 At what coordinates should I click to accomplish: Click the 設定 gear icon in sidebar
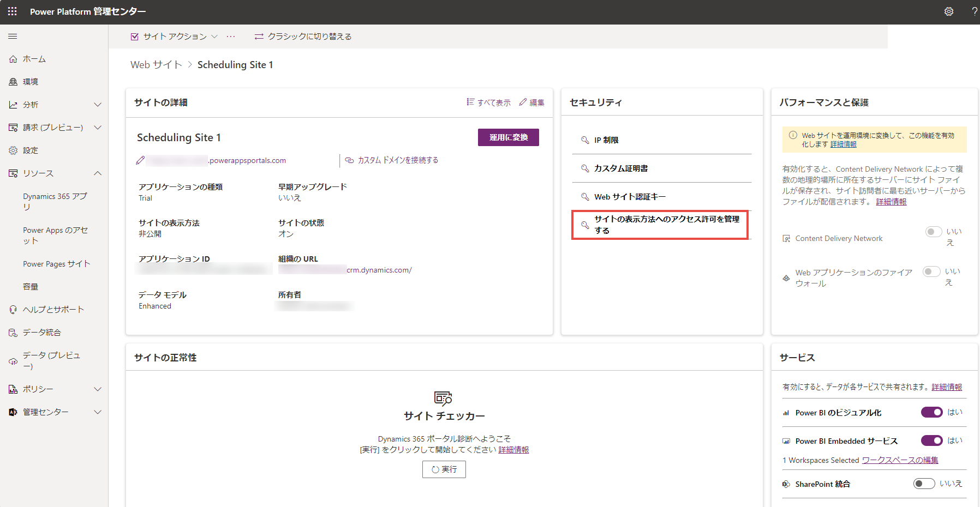(13, 150)
